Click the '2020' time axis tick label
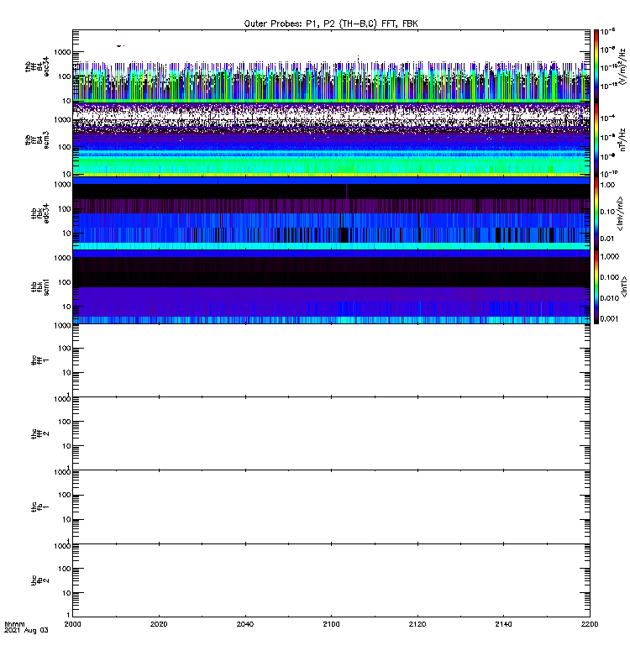Viewport: 630px width, 672px height. (159, 624)
